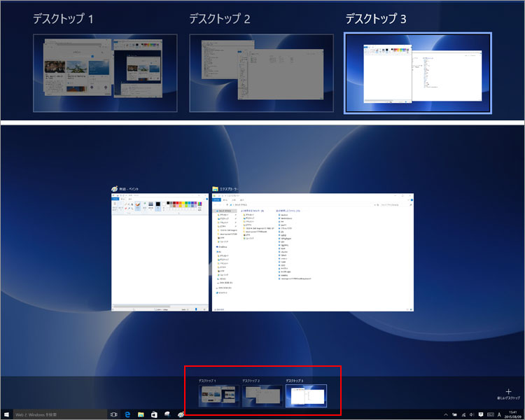Switch to small デスクトップ 2 thumbnail above the taskbar
Viewport: 525px width, 420px height.
[262, 396]
